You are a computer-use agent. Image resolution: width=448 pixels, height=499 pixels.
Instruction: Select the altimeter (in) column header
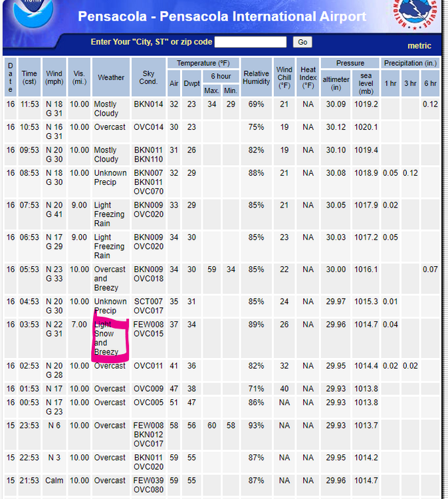pos(336,83)
